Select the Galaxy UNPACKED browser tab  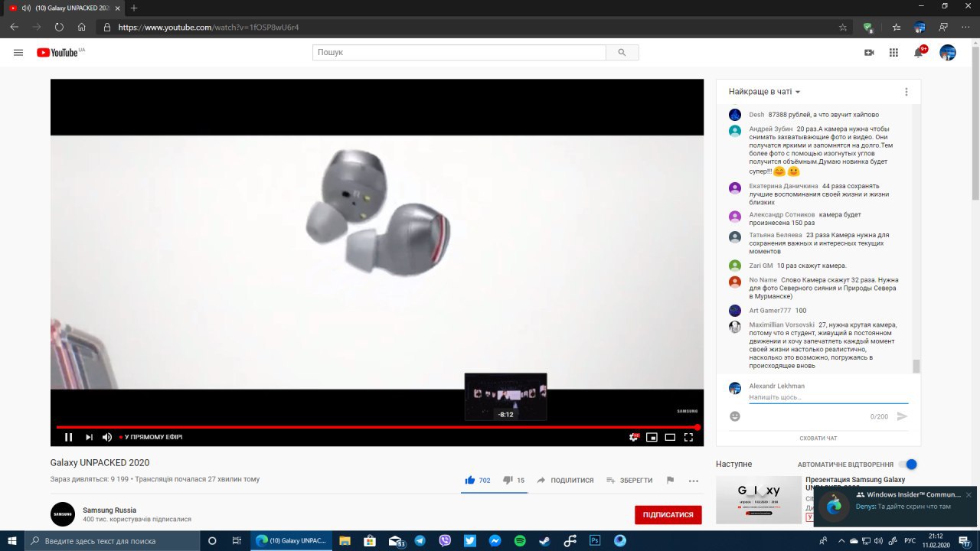click(63, 8)
